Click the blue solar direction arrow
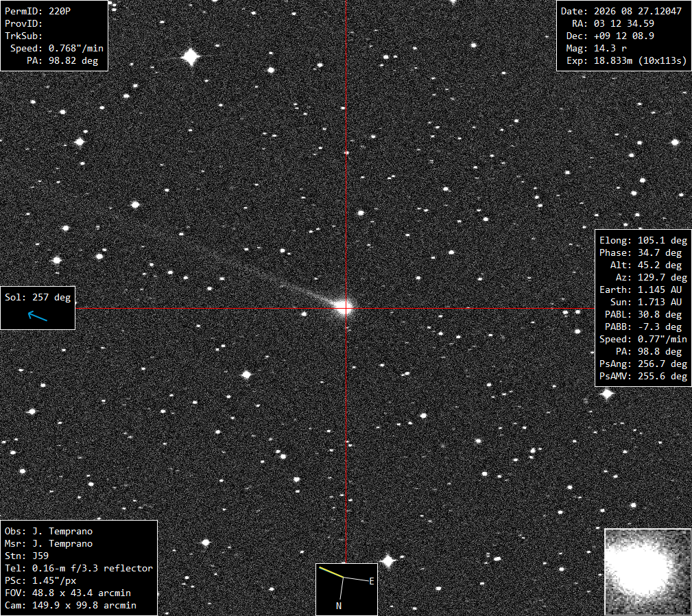Screen dimensions: 692x616 point(38,316)
